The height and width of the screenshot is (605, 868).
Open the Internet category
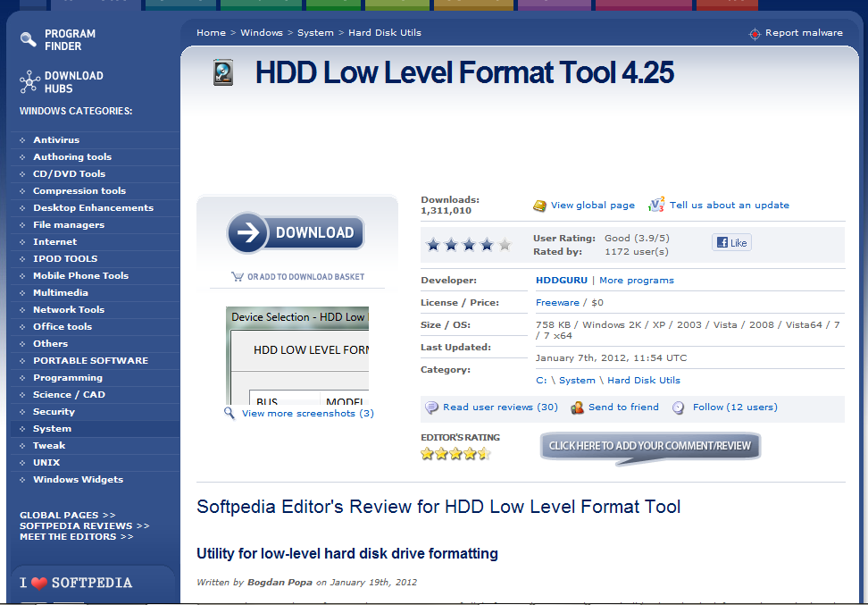tap(54, 241)
